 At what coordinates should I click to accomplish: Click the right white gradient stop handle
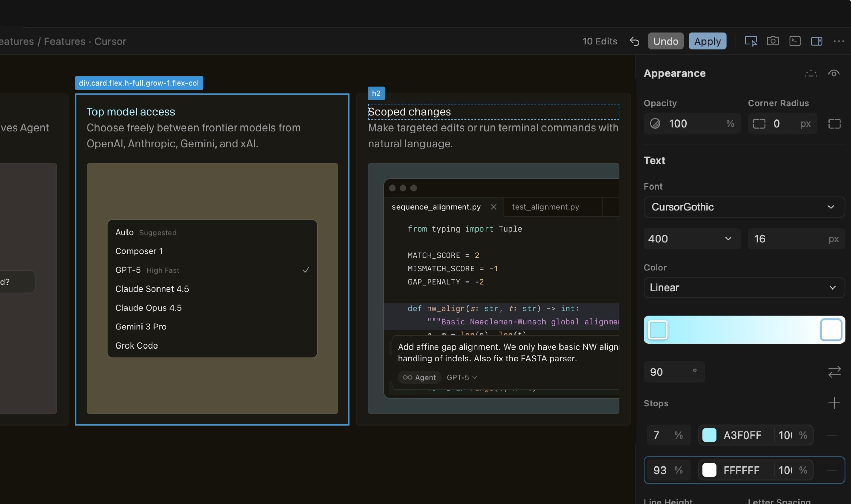tap(831, 330)
